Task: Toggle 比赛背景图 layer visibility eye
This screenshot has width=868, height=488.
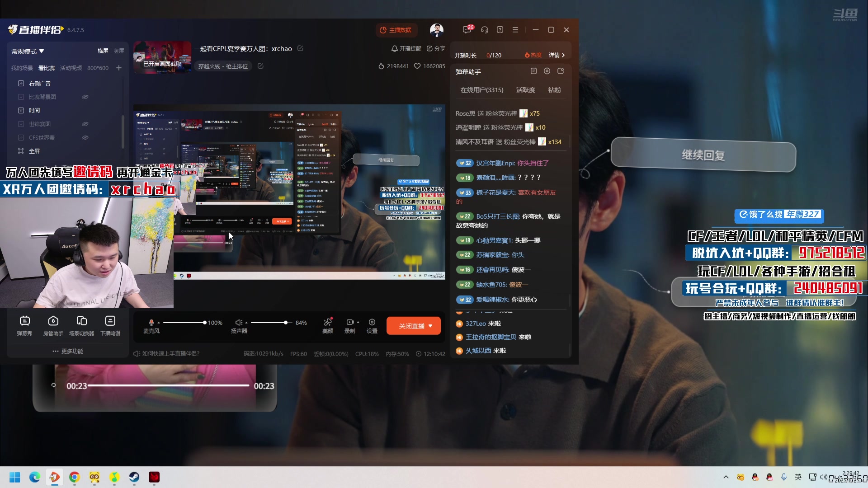Action: tap(85, 97)
